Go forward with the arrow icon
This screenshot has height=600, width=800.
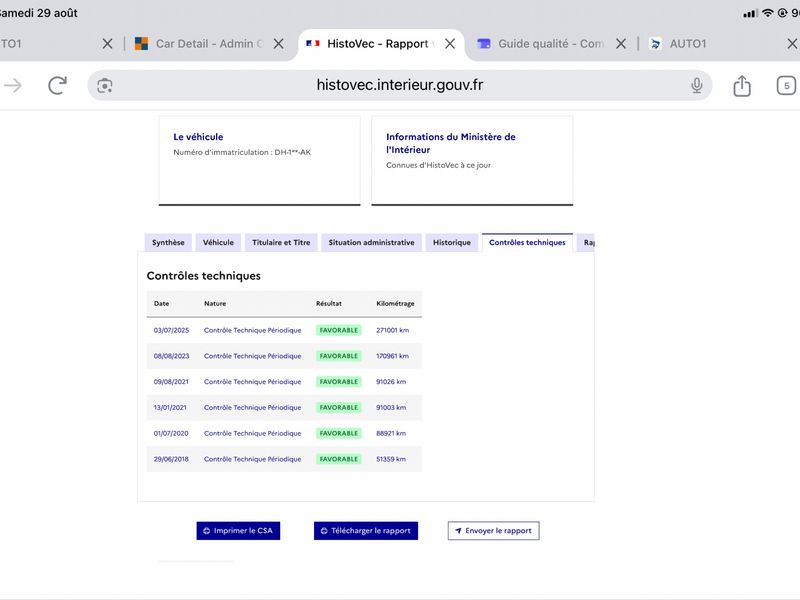[x=13, y=85]
